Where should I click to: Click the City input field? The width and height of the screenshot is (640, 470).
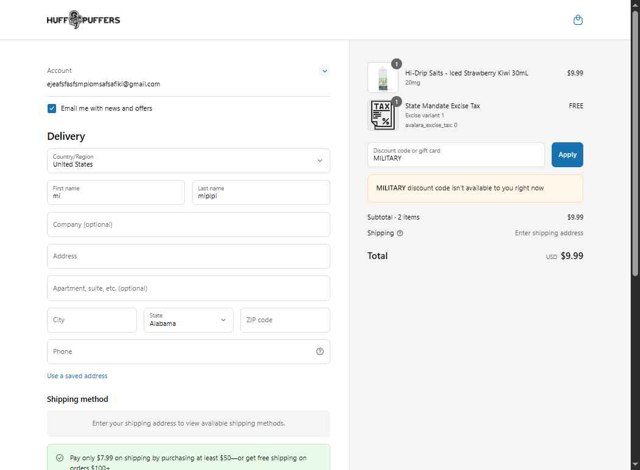(x=92, y=320)
